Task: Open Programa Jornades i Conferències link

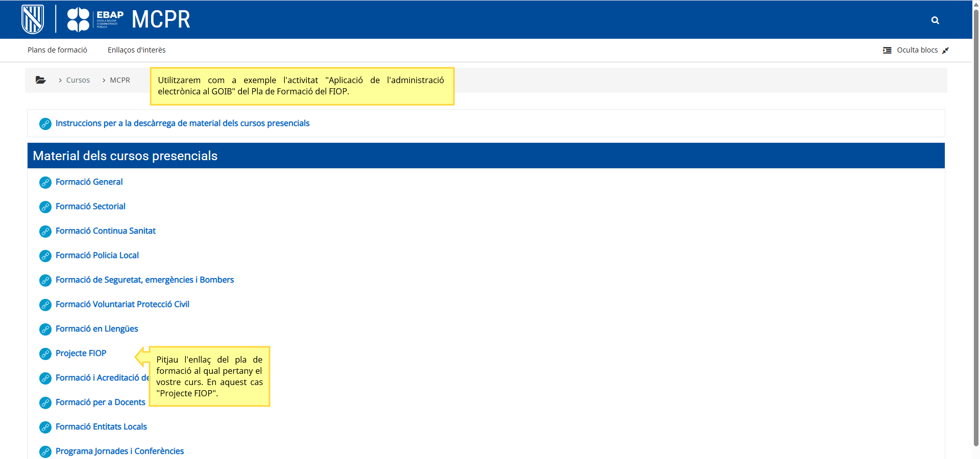Action: point(119,451)
